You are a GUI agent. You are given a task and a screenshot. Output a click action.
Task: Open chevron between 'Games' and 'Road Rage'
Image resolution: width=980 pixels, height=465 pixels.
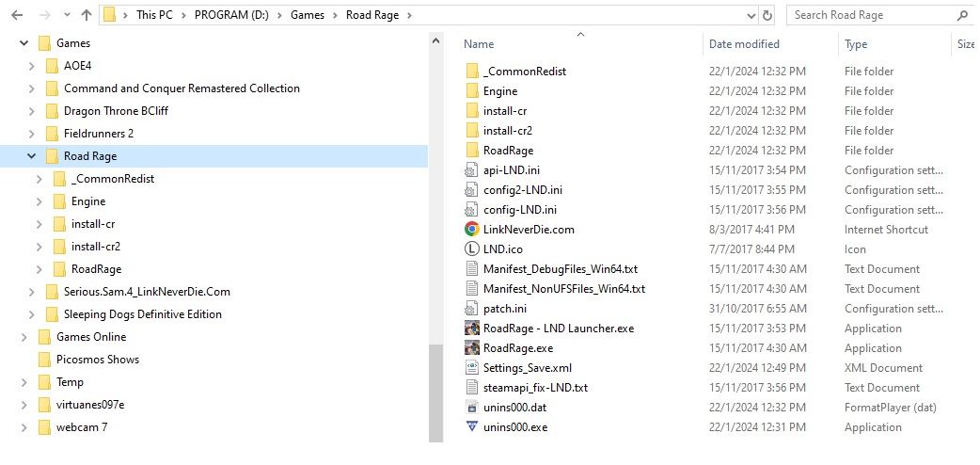pyautogui.click(x=336, y=15)
